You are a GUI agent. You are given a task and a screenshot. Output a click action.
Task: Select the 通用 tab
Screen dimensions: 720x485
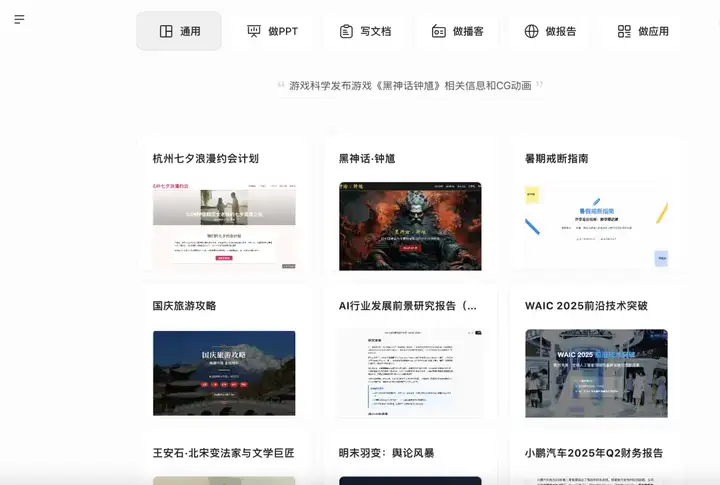[179, 31]
